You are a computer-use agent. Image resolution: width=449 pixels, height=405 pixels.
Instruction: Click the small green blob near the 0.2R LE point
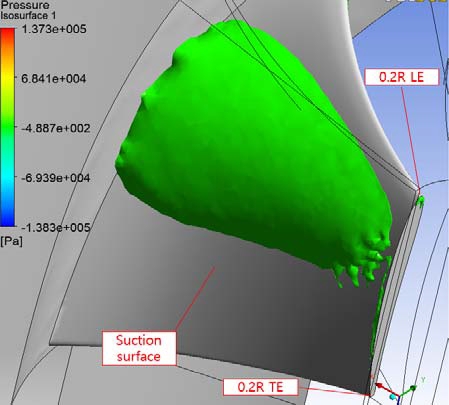tap(421, 201)
